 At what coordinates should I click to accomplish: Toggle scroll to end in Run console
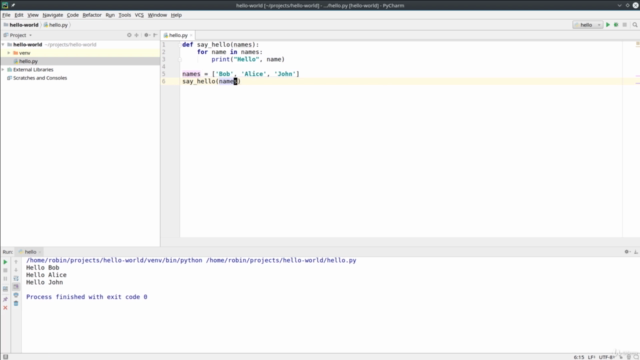click(x=16, y=287)
